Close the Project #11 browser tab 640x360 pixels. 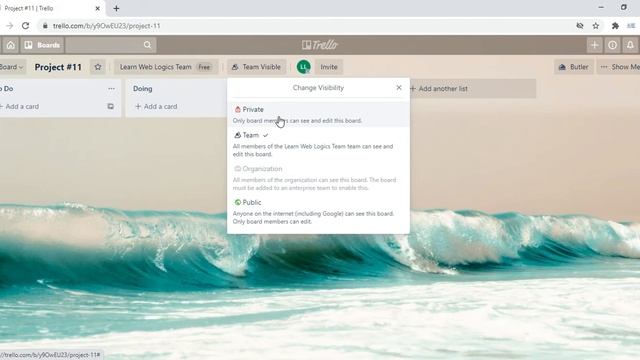tap(98, 8)
